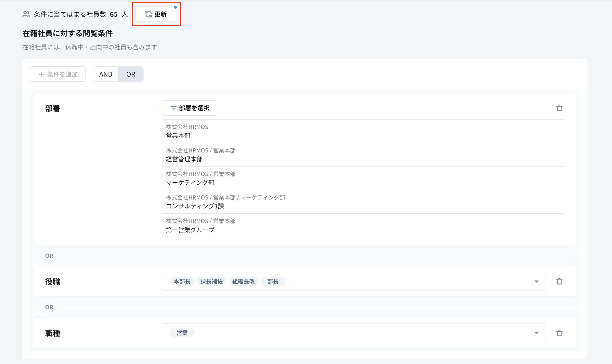Image resolution: width=612 pixels, height=364 pixels.
Task: Click the 本部長 tag chip
Action: coord(182,281)
